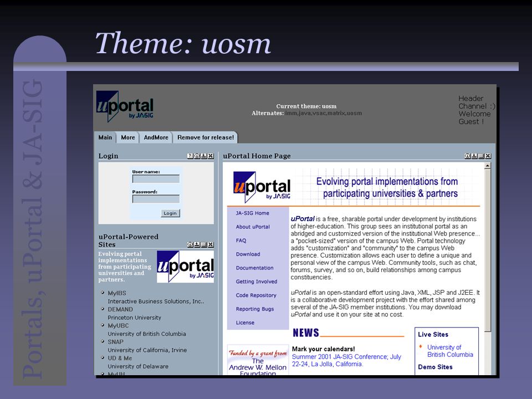This screenshot has width=532, height=399.
Task: Click the uPortal logo in the Sites panel
Action: [185, 267]
